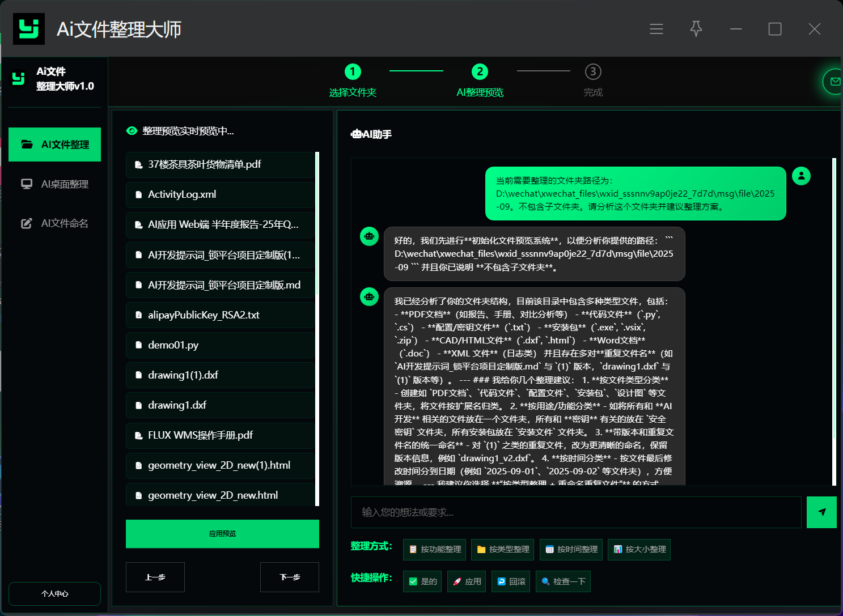Click the edit icon of AI文件命名
This screenshot has height=616, width=843.
(27, 223)
